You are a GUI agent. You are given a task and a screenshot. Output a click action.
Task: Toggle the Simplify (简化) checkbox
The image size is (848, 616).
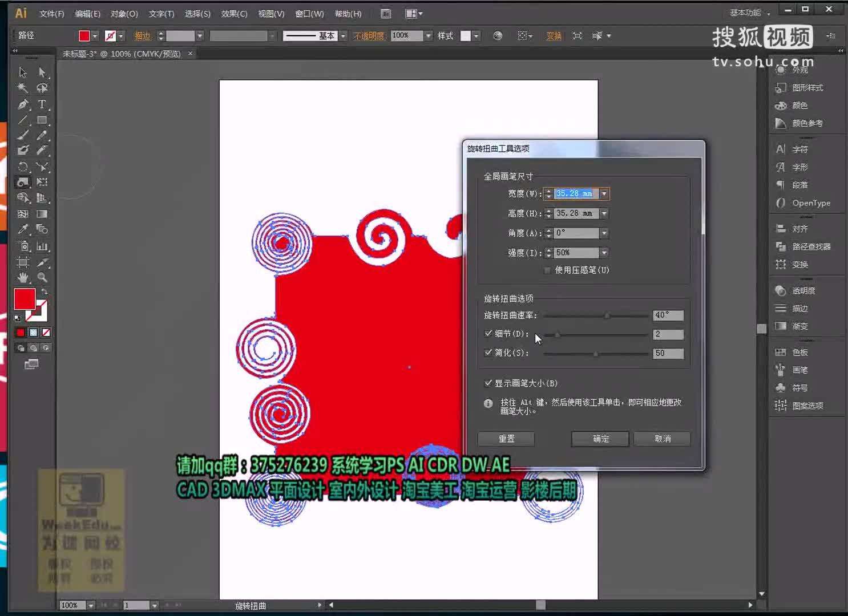[x=488, y=352]
